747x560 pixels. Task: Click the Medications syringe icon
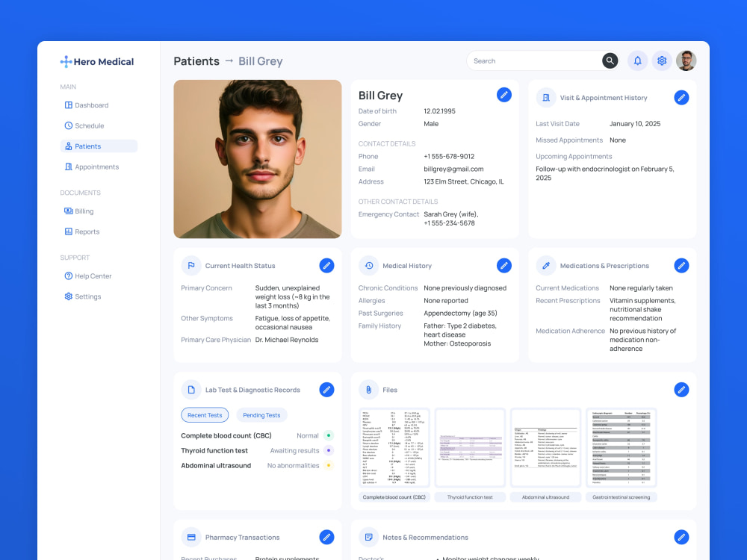coord(546,266)
